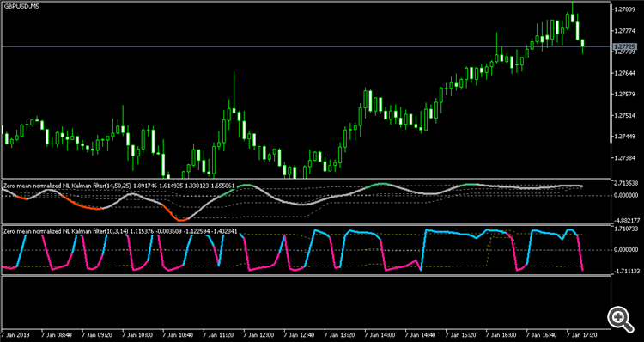Click the 7 Jan 14:40 time label
The image size is (644, 342).
tap(420, 335)
